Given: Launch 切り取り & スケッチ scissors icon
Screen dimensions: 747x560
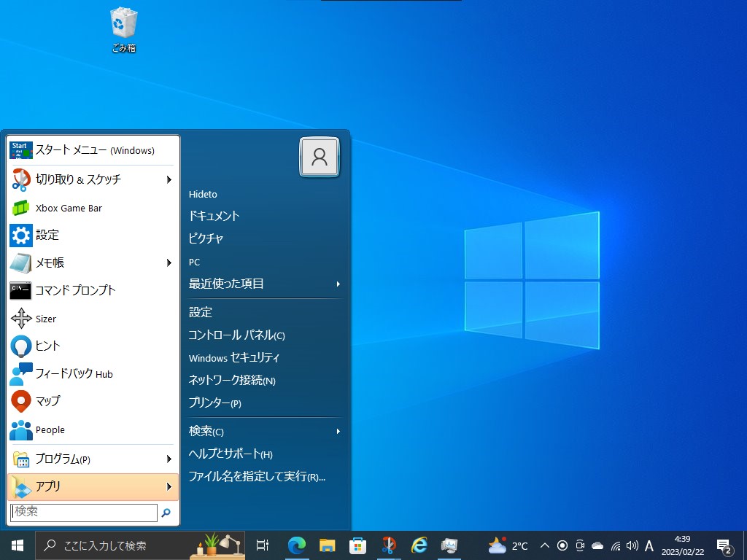Looking at the screenshot, I should click(21, 179).
